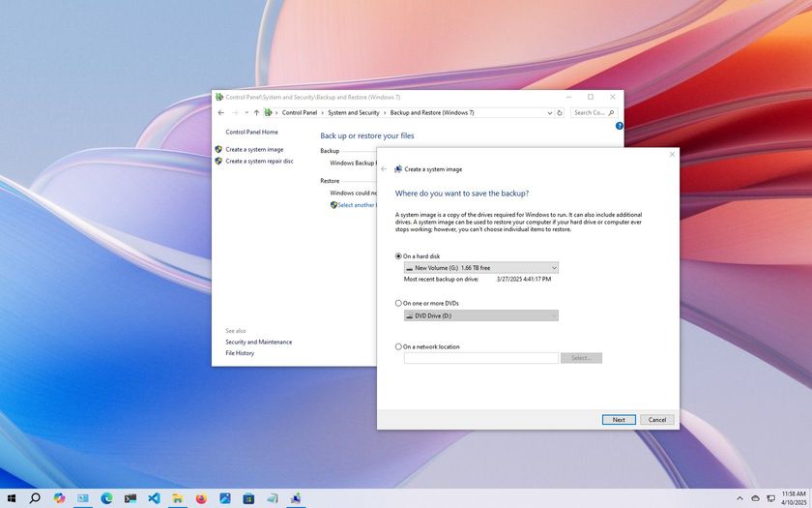Click the refresh icon in the address bar
812x508 pixels.
point(560,113)
